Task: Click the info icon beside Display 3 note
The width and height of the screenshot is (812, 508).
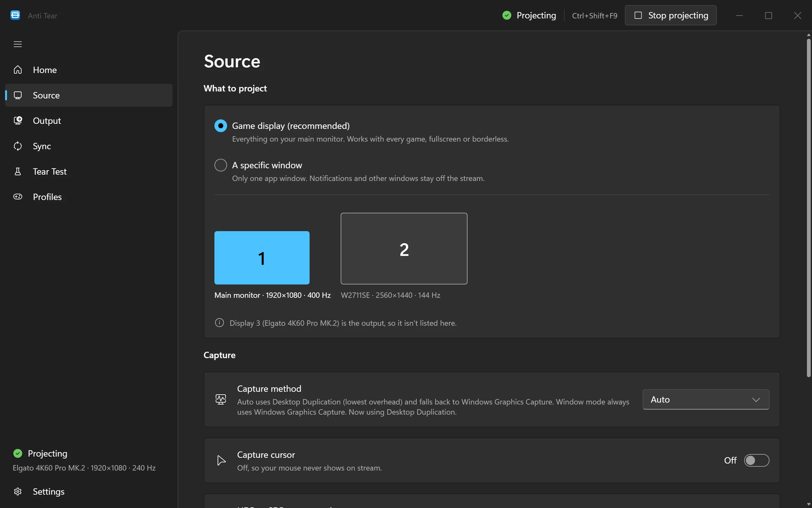Action: 219,323
